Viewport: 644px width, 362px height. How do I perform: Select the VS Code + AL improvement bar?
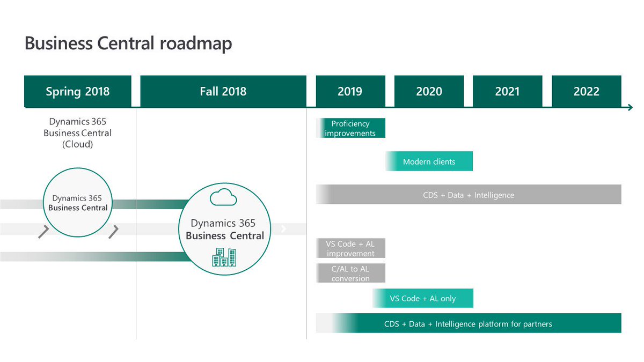[350, 248]
